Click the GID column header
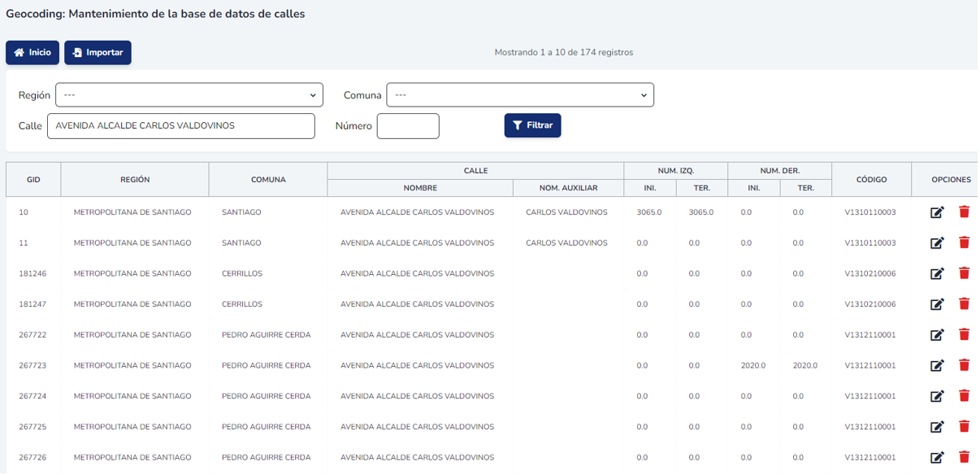 pyautogui.click(x=33, y=180)
